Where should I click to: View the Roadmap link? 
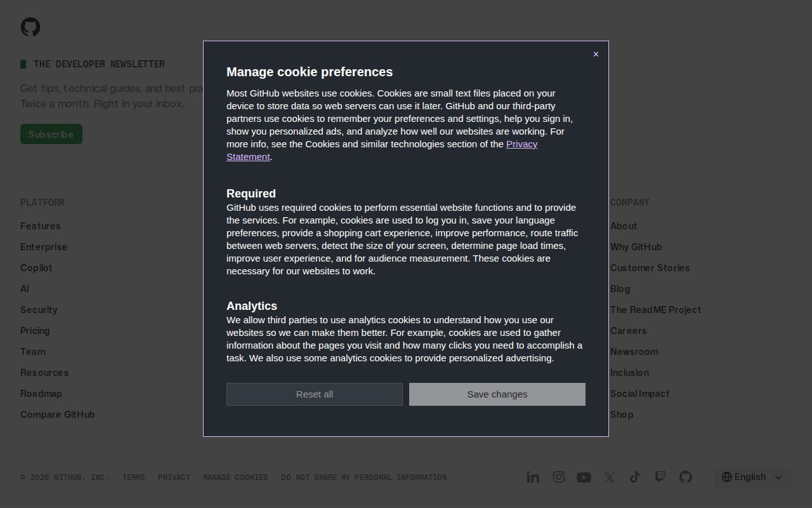point(41,394)
